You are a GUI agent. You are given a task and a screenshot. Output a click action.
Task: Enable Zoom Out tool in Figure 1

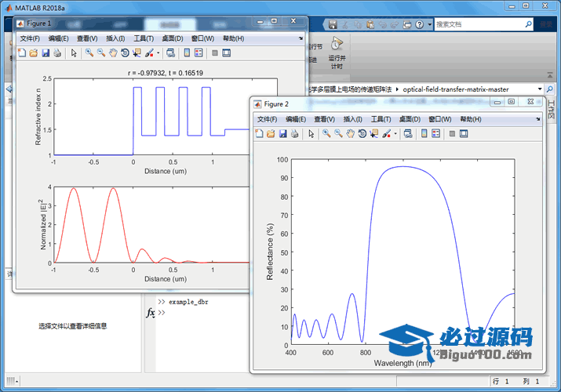101,53
